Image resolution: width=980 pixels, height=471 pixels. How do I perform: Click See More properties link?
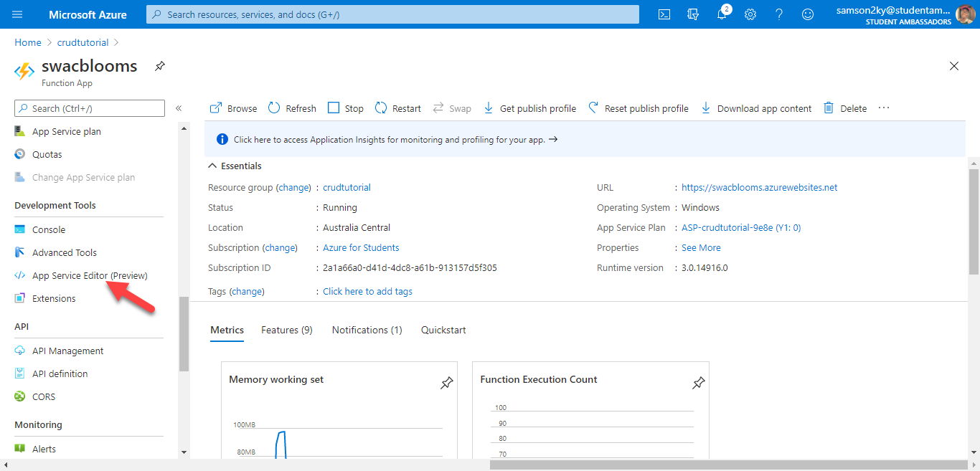[x=701, y=247]
